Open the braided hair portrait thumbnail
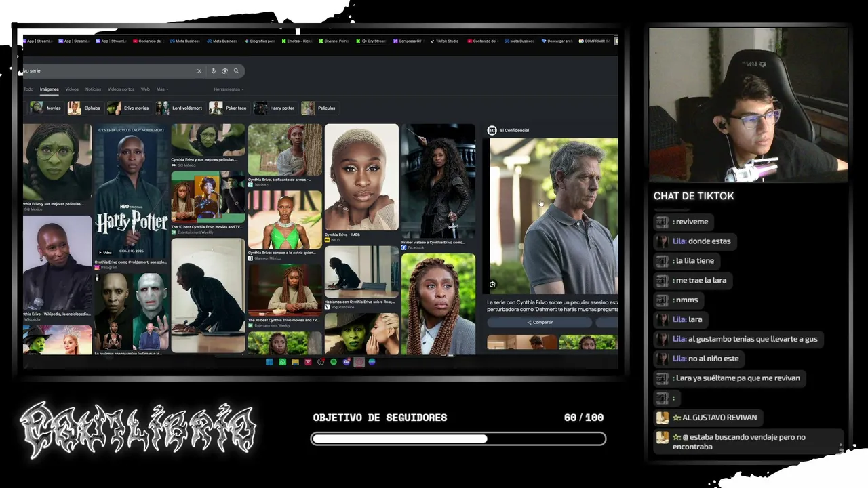Viewport: 868px width, 488px height. [438, 304]
